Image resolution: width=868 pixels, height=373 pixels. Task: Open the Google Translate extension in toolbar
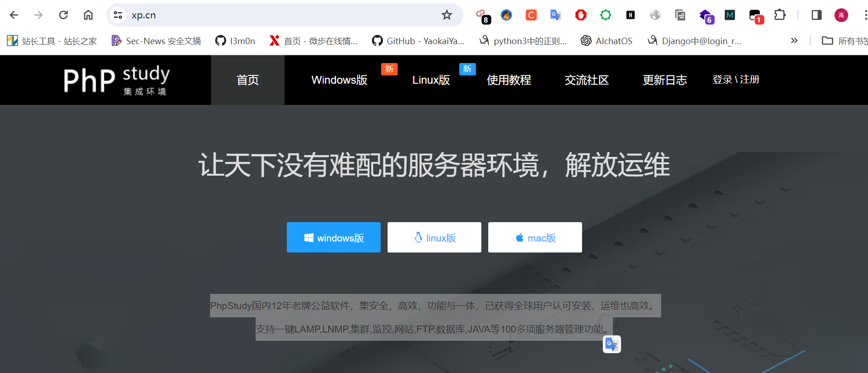tap(556, 15)
